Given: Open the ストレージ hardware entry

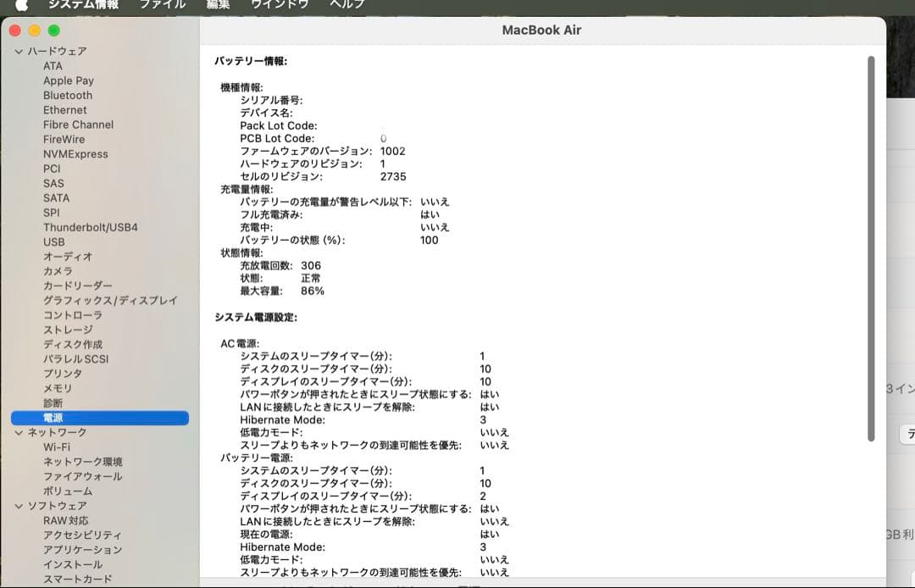Looking at the screenshot, I should 67,330.
